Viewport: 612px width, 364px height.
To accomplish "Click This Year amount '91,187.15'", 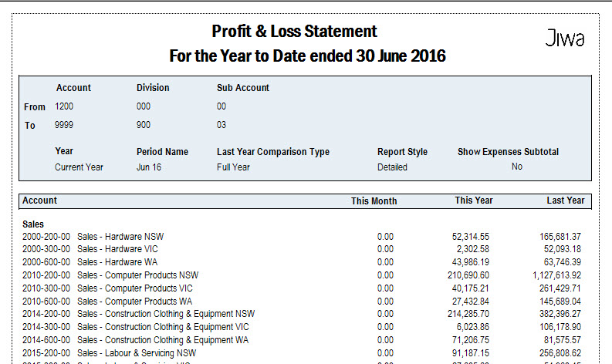I will tap(470, 353).
